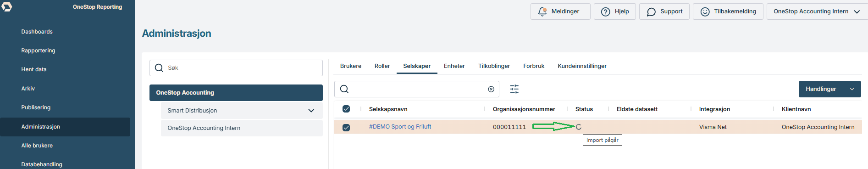The image size is (868, 169).
Task: Sort by Selskapsnavn column header
Action: 388,109
